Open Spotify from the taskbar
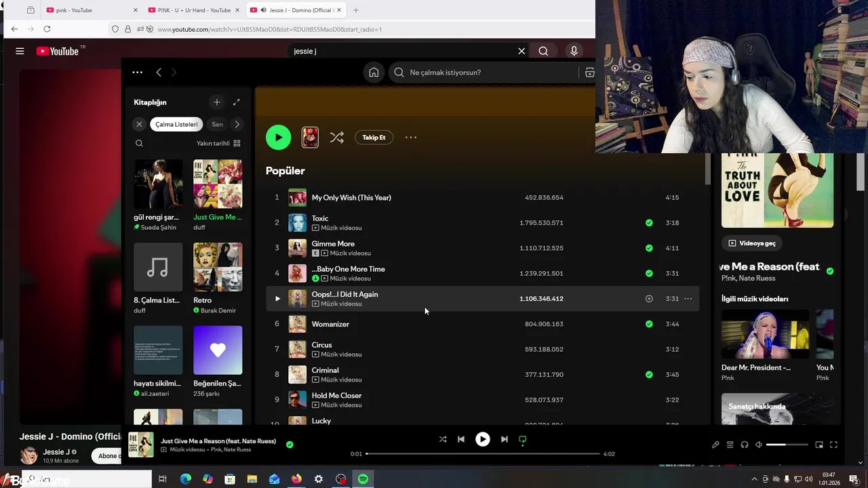Image resolution: width=868 pixels, height=488 pixels. [x=363, y=479]
